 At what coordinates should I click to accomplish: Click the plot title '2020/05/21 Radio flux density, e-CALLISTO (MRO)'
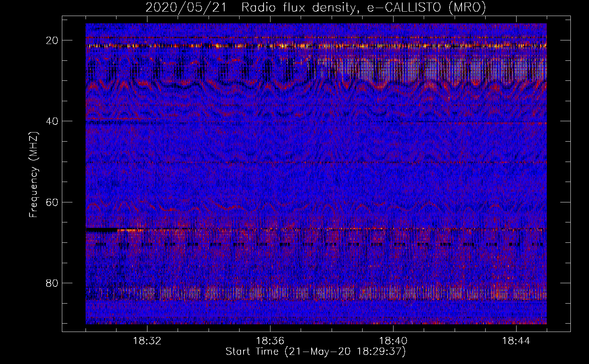coord(316,8)
